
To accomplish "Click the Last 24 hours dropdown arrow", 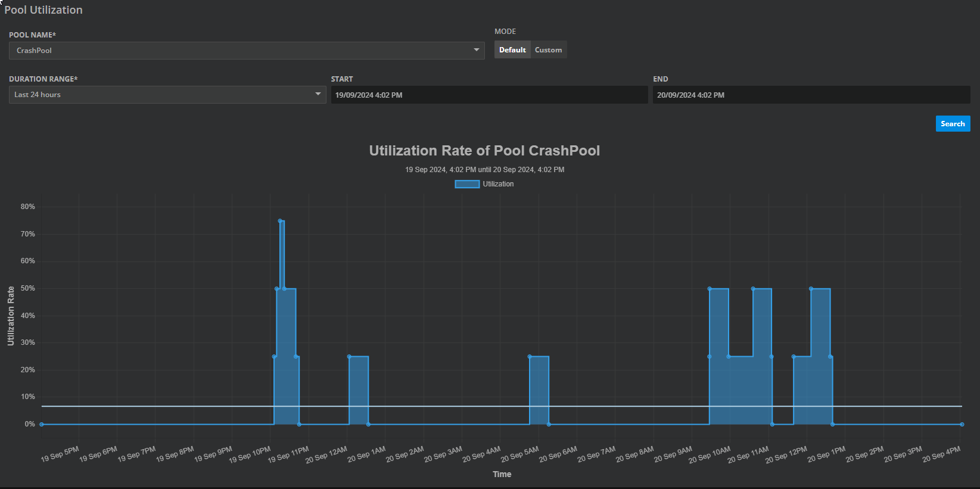I will 318,94.
